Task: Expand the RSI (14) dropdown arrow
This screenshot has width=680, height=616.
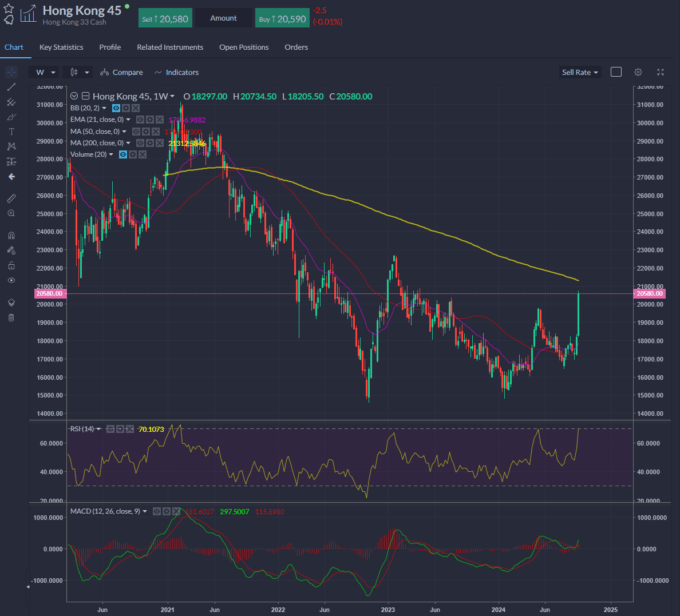Action: click(98, 429)
